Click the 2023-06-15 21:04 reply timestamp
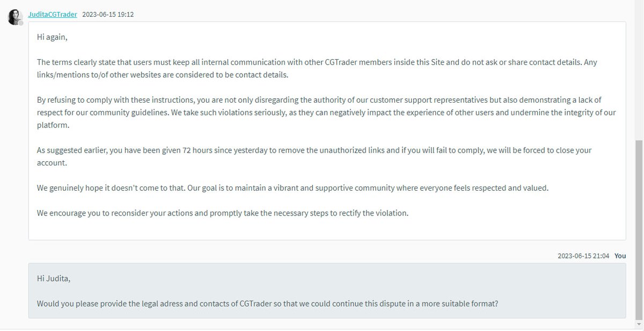This screenshot has height=331, width=644. [583, 256]
